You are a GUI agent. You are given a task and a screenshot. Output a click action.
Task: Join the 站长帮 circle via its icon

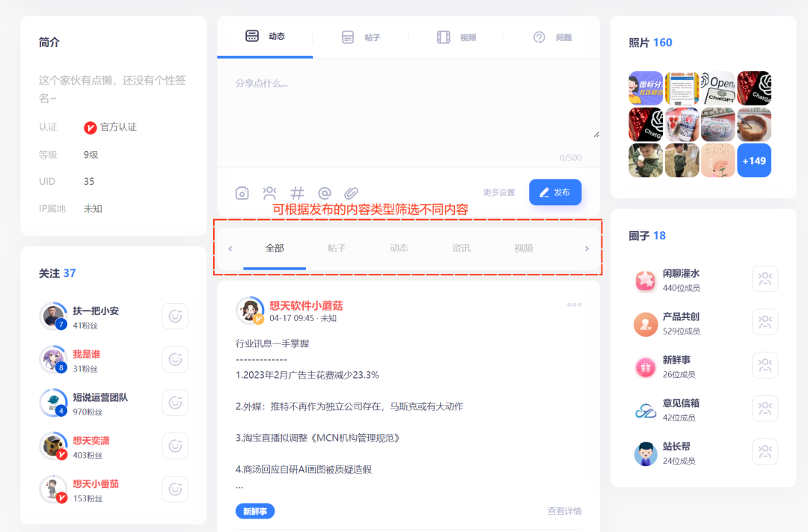(x=765, y=452)
